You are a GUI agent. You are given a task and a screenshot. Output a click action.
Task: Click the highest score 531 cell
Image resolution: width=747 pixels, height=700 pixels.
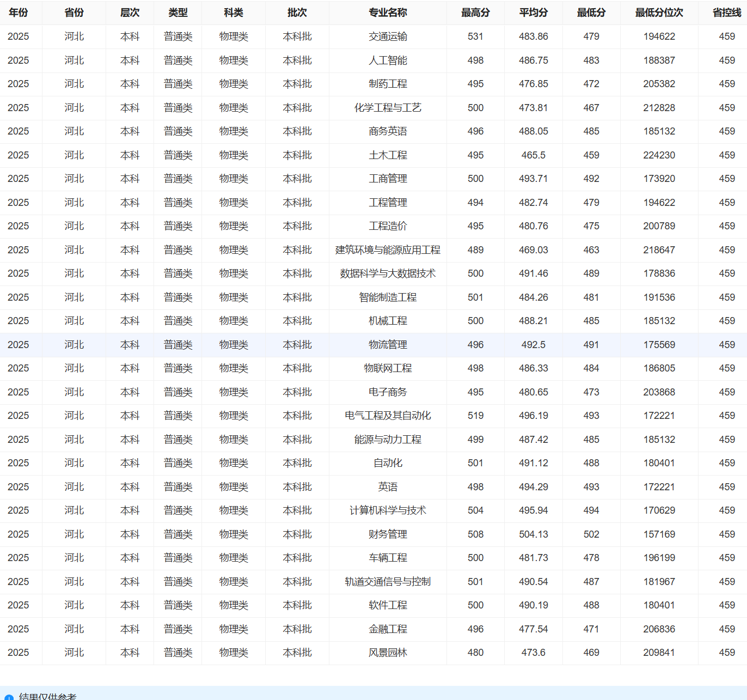[x=475, y=36]
